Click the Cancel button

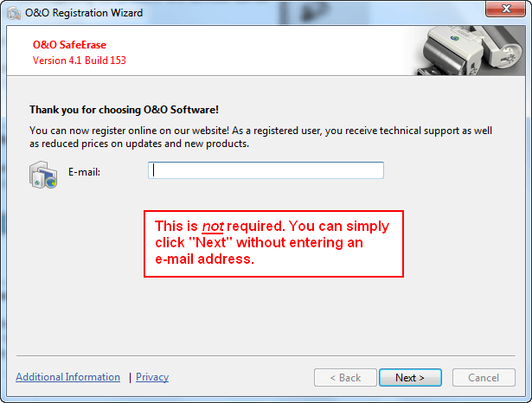pos(484,378)
